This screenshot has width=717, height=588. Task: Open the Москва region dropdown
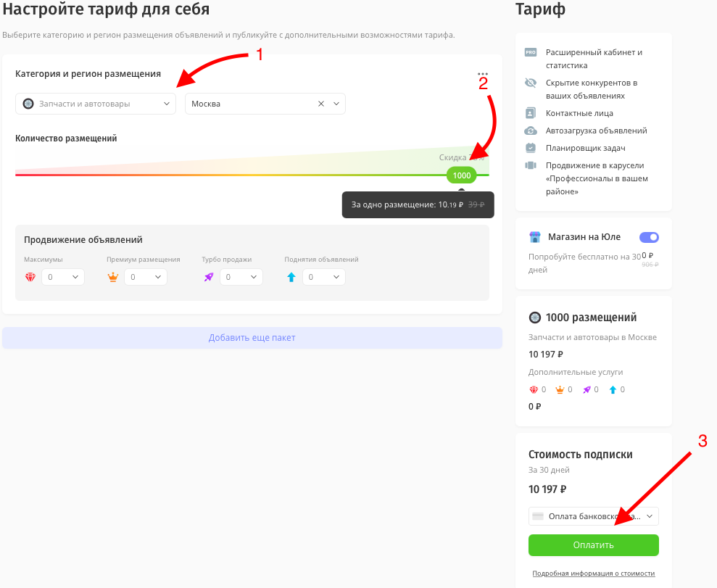point(336,104)
